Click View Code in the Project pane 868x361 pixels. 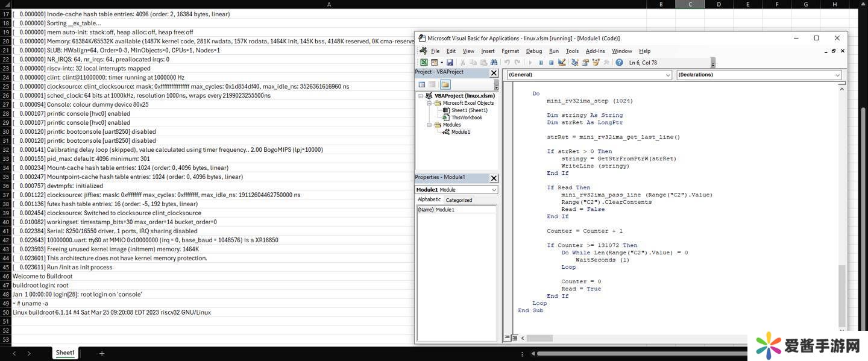point(422,84)
